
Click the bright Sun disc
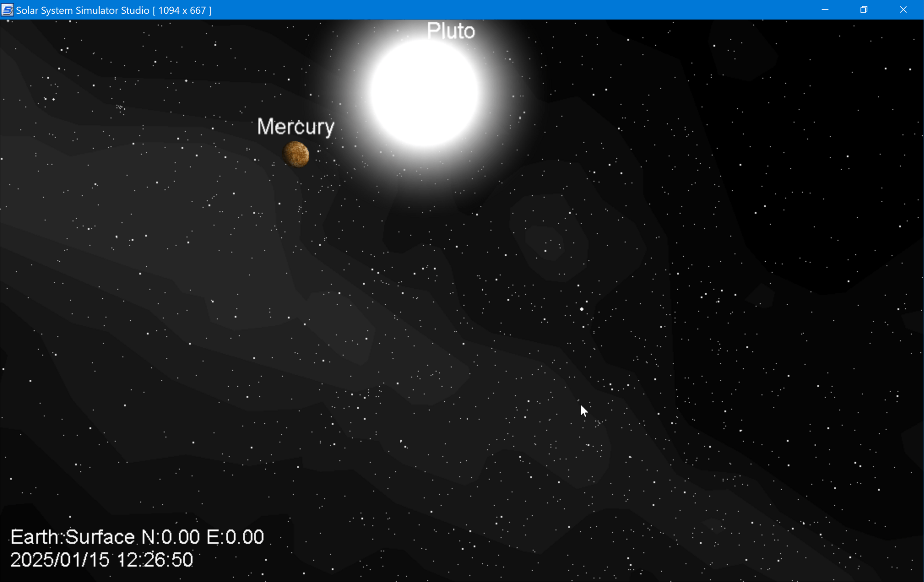(x=424, y=93)
